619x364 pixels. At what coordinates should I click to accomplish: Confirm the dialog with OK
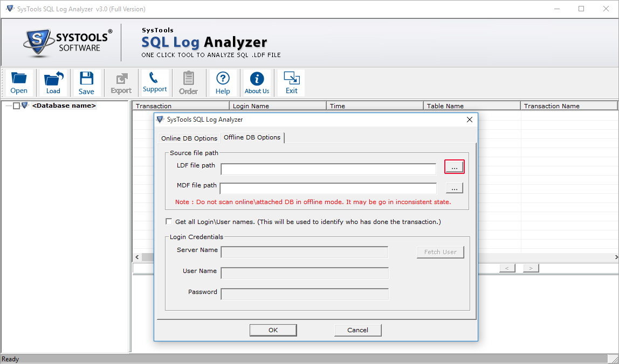273,330
